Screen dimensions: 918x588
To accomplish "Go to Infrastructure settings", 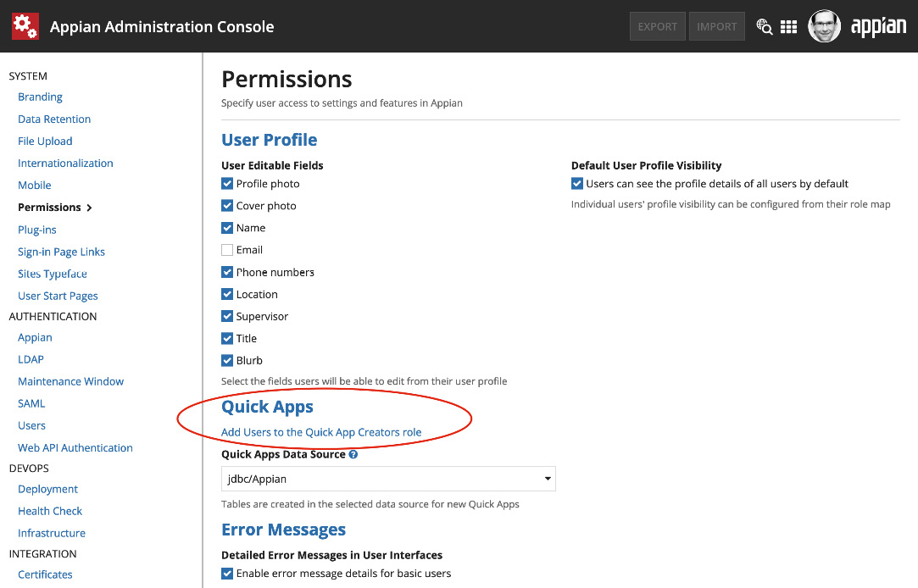I will click(x=52, y=533).
